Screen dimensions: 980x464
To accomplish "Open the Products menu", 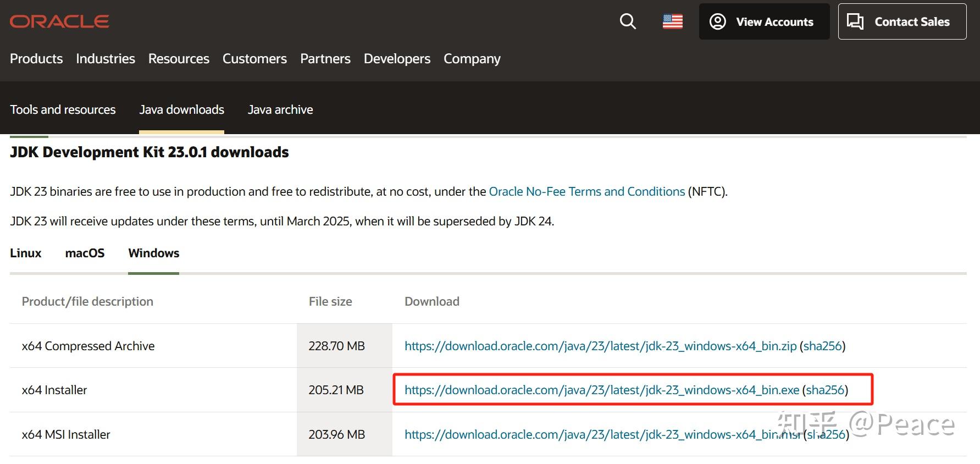I will click(36, 59).
